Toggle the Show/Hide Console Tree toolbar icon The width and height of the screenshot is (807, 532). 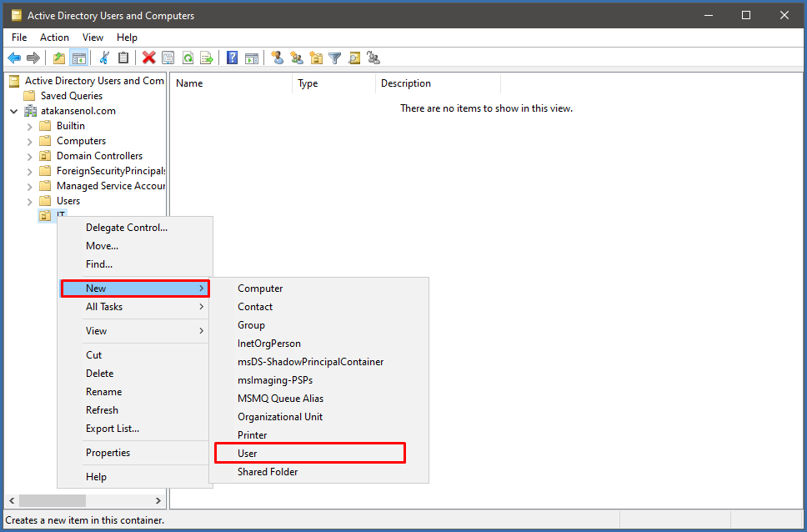click(78, 58)
